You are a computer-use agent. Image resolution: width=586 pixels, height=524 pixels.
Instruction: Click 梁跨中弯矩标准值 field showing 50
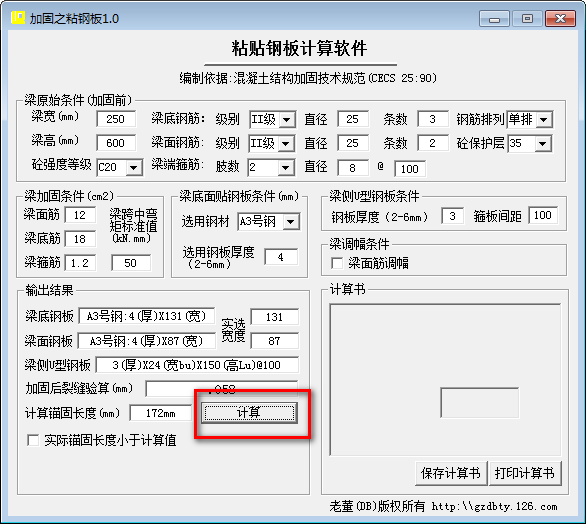(131, 263)
